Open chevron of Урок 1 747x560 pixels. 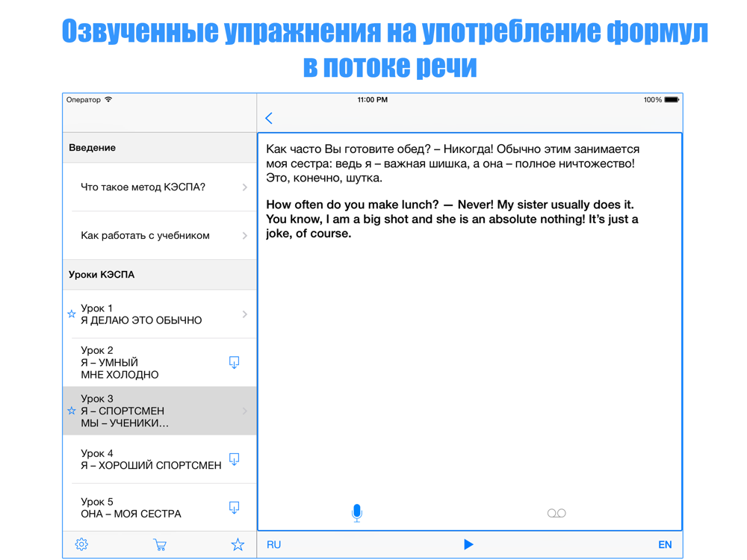(x=245, y=314)
